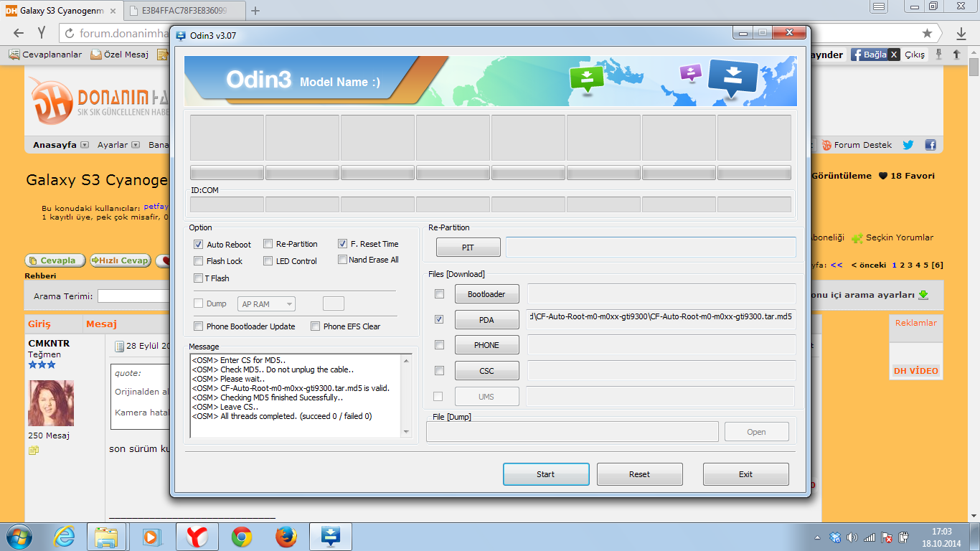980x551 pixels.
Task: Tick the Bootloader file checkbox
Action: (440, 294)
